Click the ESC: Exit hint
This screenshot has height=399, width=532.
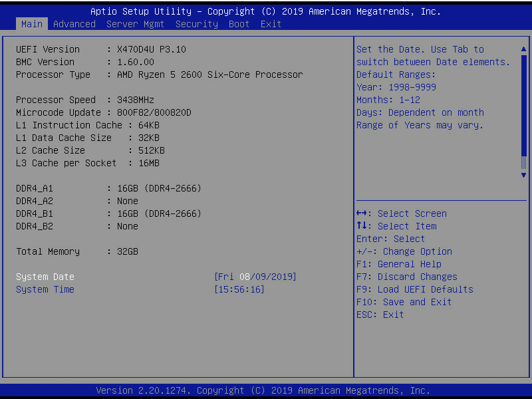point(380,315)
